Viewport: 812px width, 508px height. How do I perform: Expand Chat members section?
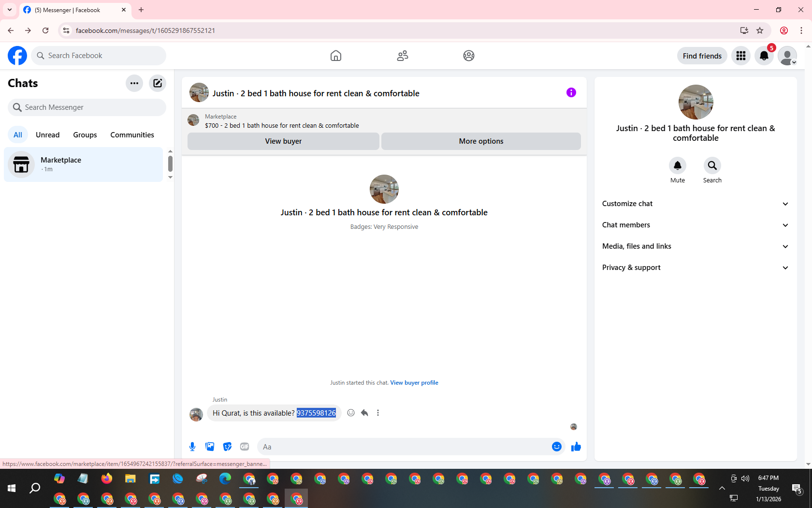coord(696,225)
